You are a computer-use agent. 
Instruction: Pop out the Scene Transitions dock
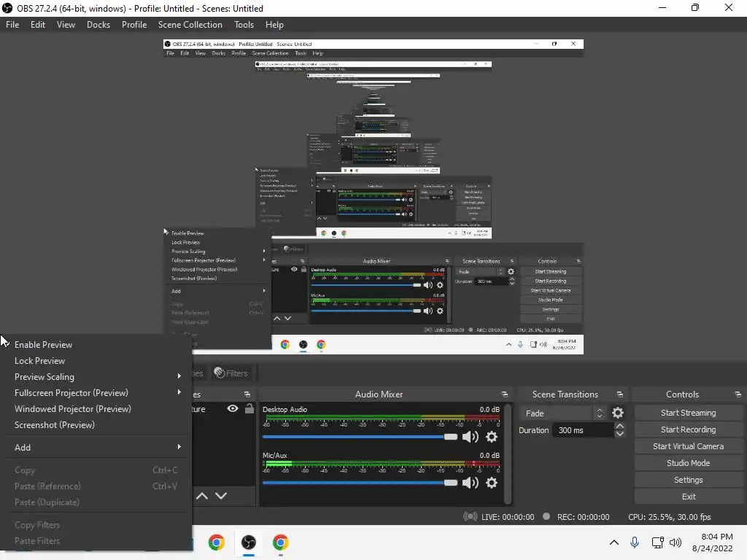point(620,394)
